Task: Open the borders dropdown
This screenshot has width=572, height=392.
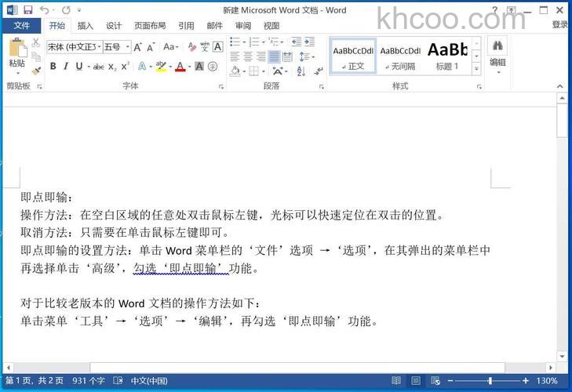Action: pos(264,71)
